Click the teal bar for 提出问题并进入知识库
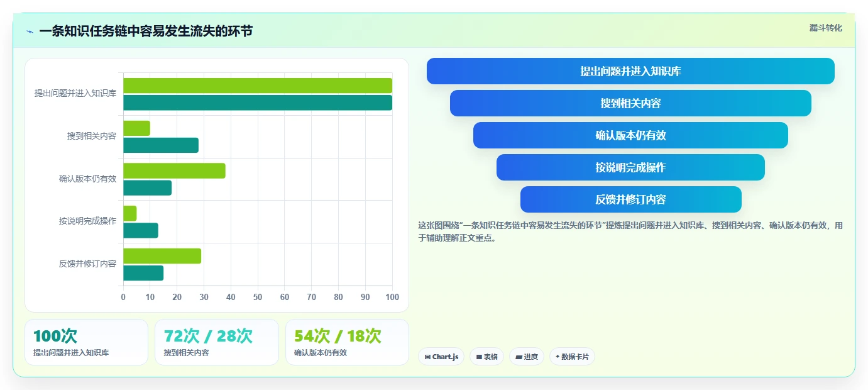The height and width of the screenshot is (390, 868). click(258, 103)
